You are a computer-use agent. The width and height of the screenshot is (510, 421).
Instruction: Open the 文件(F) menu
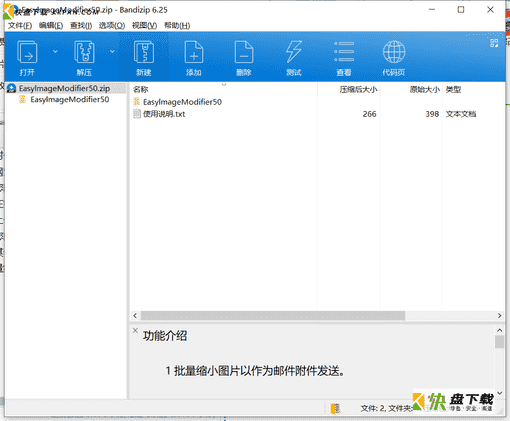tap(20, 26)
